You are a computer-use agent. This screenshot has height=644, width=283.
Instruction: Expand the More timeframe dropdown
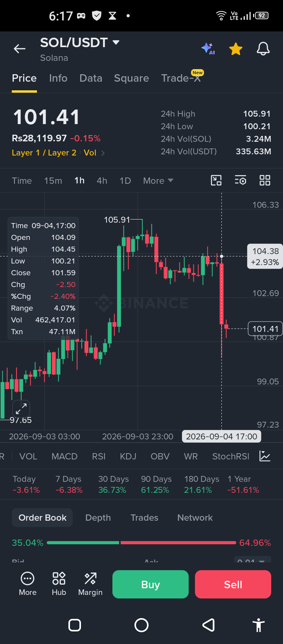coord(158,181)
